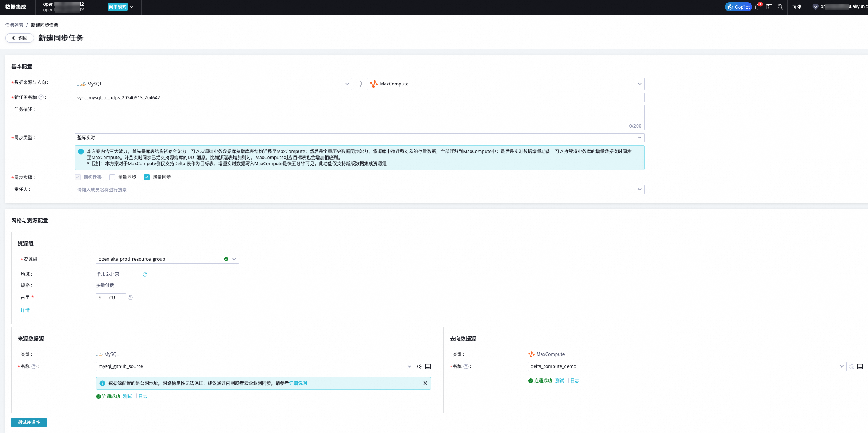Open 日志 under source data source
This screenshot has height=433, width=868.
(x=143, y=397)
